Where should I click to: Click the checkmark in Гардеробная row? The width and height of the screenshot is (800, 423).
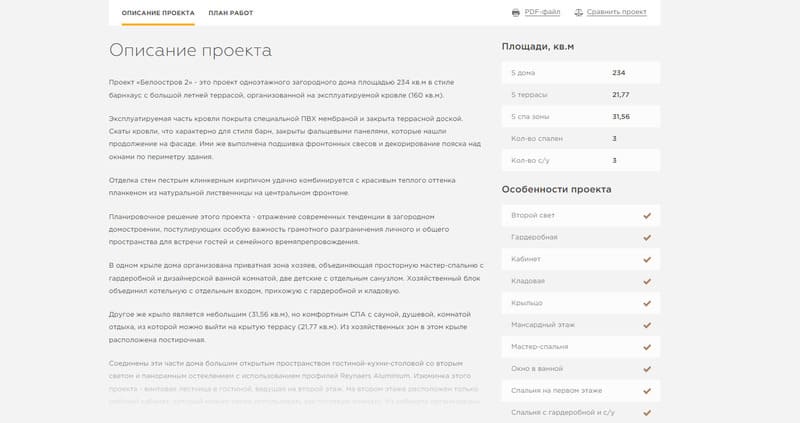point(647,238)
